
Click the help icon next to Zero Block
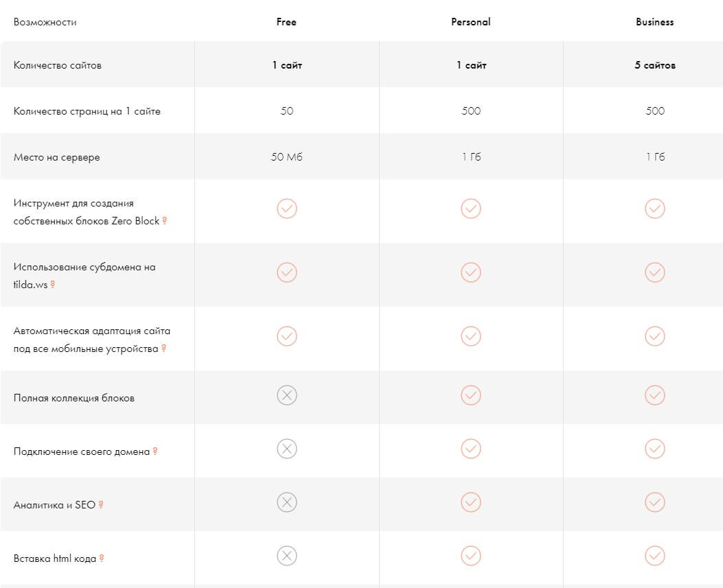(x=165, y=221)
